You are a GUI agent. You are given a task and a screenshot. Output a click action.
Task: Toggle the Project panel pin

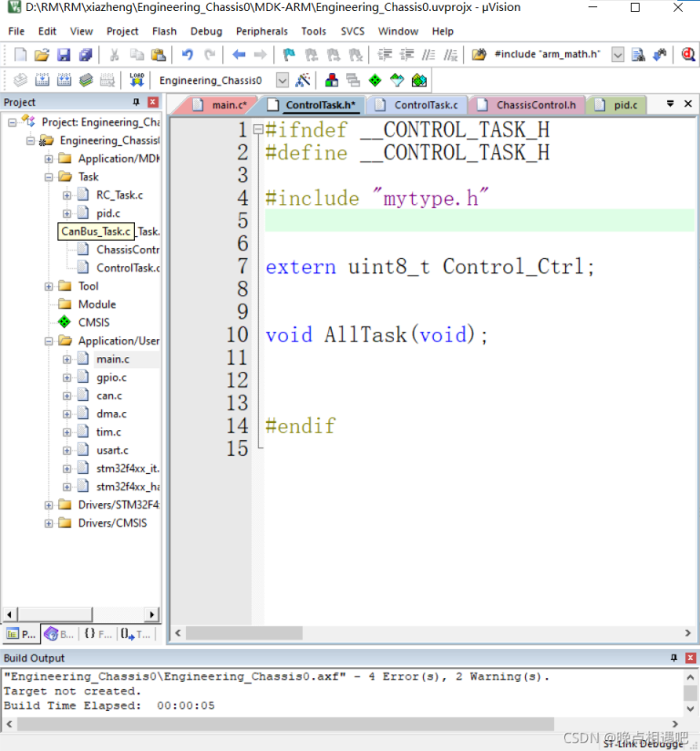coord(137,102)
